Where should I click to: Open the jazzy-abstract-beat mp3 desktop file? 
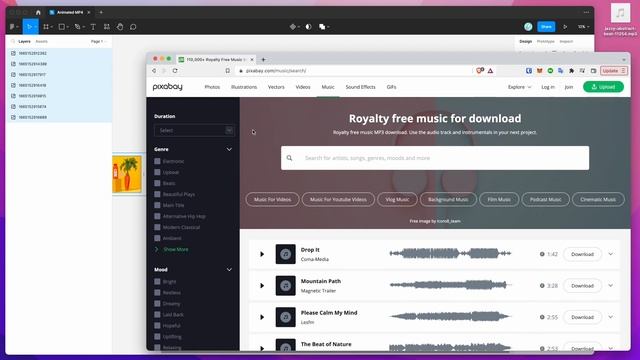(620, 19)
